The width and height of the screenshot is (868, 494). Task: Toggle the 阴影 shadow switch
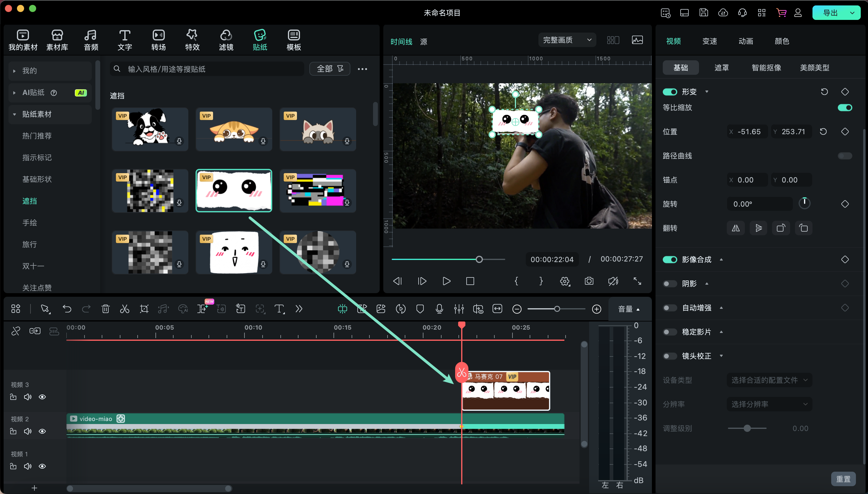point(670,283)
